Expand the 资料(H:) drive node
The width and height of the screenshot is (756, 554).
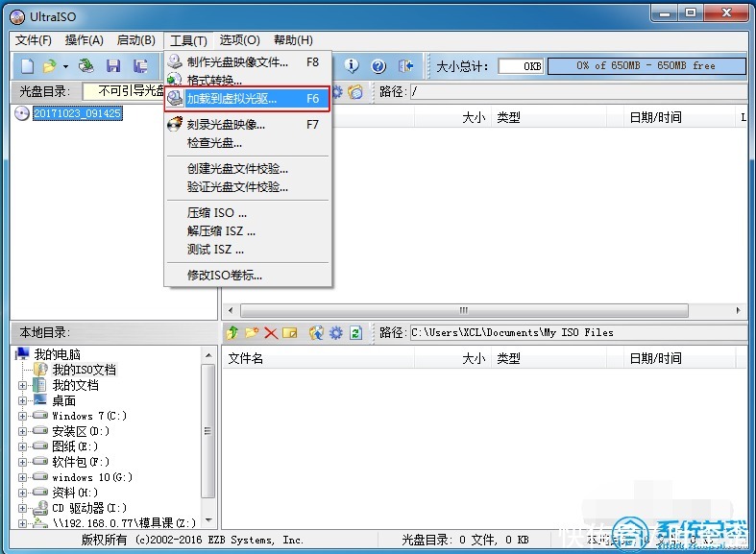(22, 493)
